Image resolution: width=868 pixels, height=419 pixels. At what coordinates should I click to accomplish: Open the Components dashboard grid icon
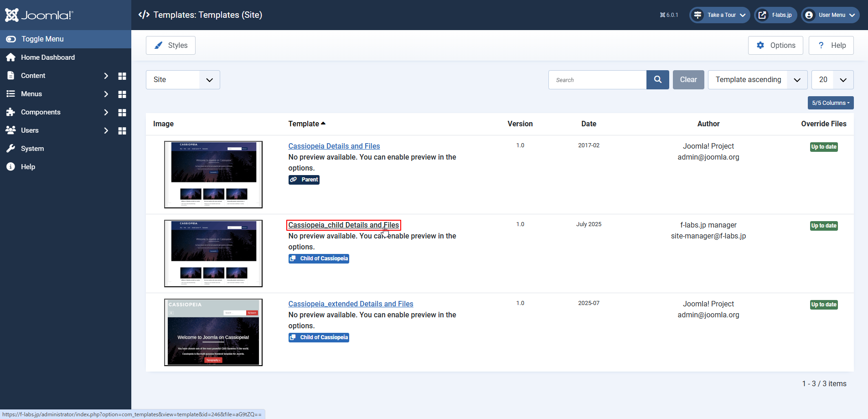[x=122, y=113]
